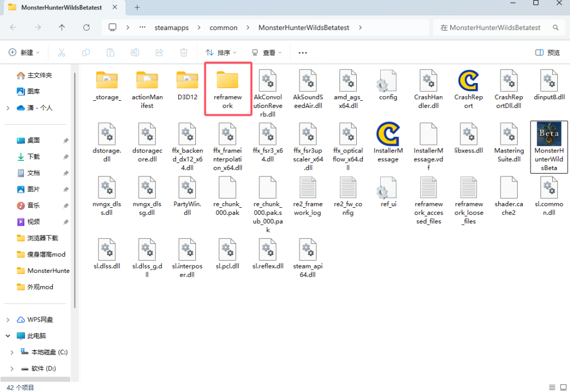Select the nvngx_dlss.dll file
The image size is (570, 392).
click(107, 197)
